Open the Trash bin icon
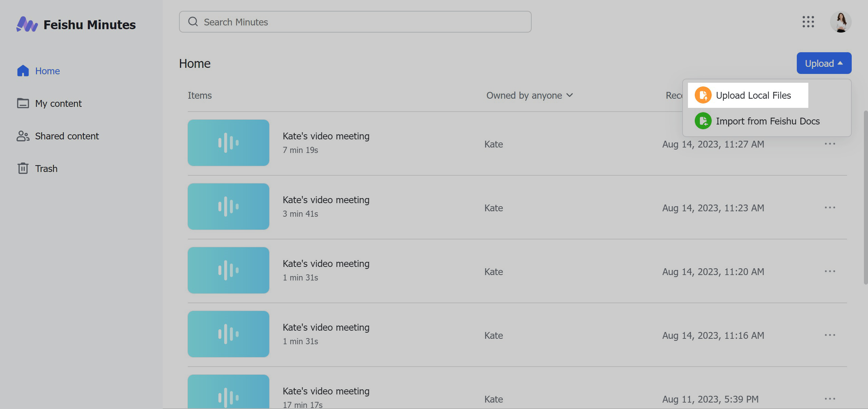The width and height of the screenshot is (868, 409). [x=23, y=169]
